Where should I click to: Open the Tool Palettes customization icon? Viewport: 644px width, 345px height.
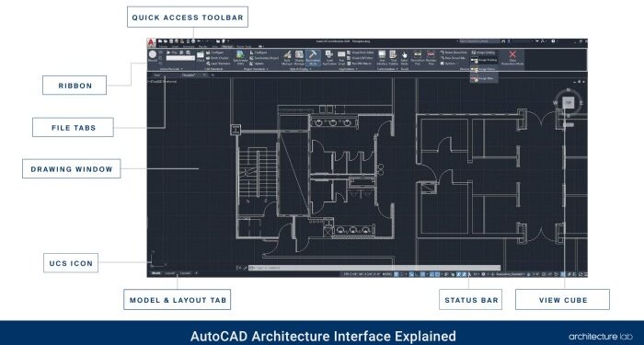[x=393, y=58]
